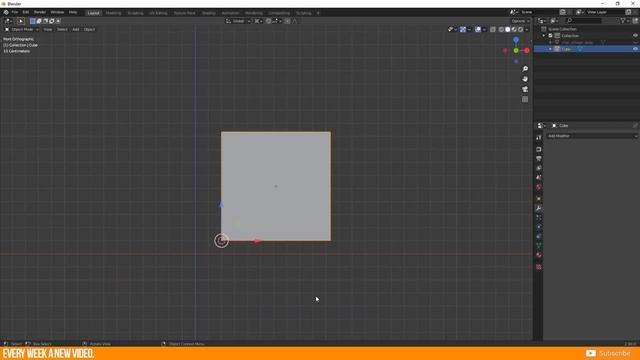Choose the Invert Selection mode icon
This screenshot has width=640, height=360.
click(x=52, y=21)
